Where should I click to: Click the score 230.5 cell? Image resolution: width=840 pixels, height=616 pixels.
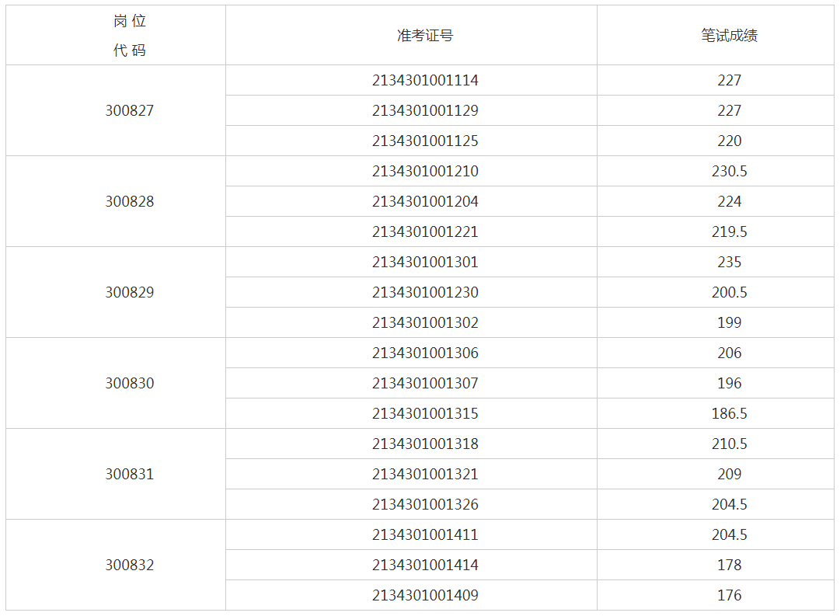[x=729, y=171]
